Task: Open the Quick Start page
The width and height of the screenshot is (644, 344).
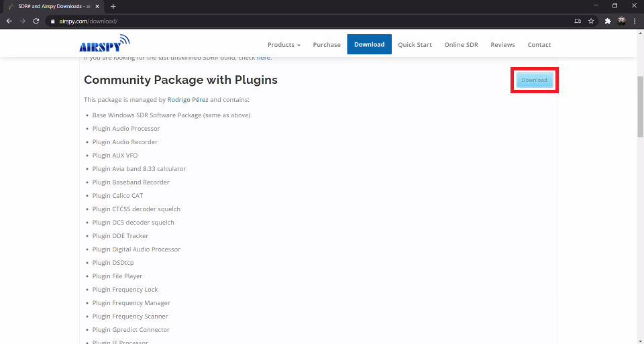Action: [x=415, y=45]
